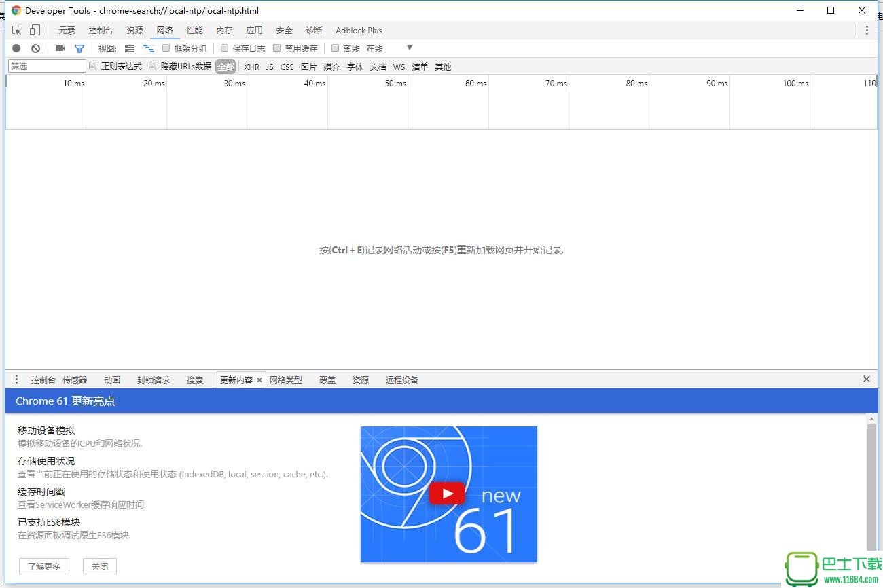Toggle the network filter funnel icon
Screen dimensions: 883x588
click(79, 48)
